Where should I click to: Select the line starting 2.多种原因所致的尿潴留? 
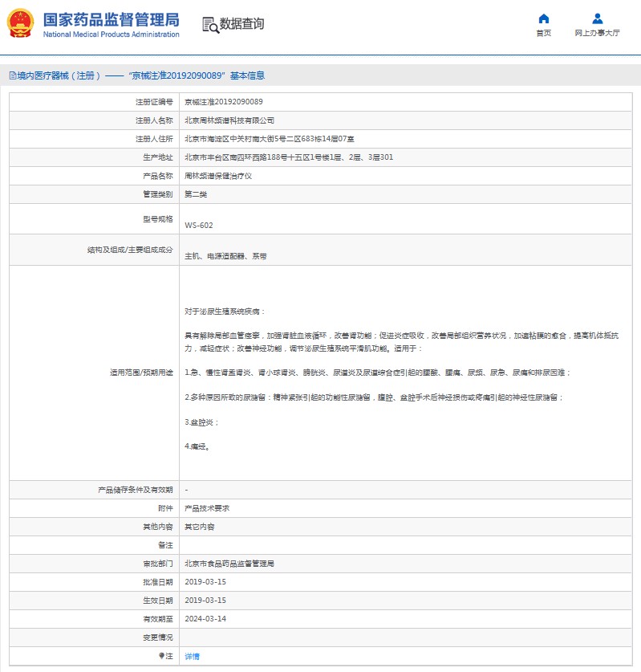coord(374,397)
